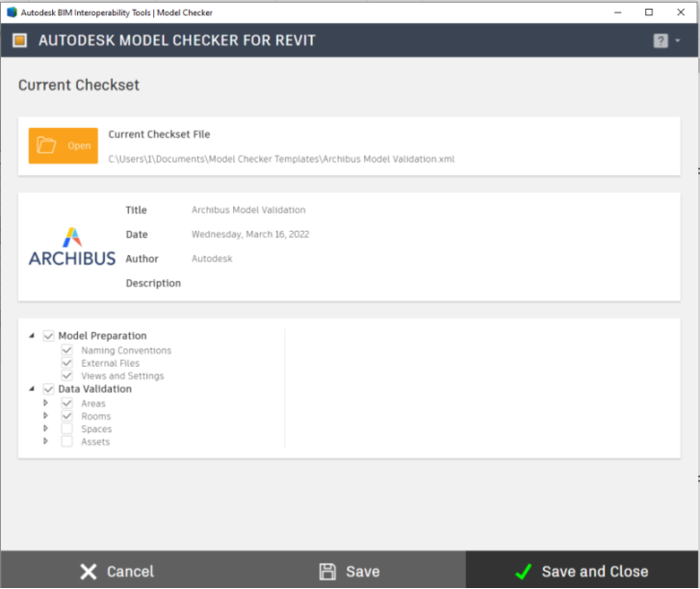Collapse the Model Preparation tree node

point(32,336)
